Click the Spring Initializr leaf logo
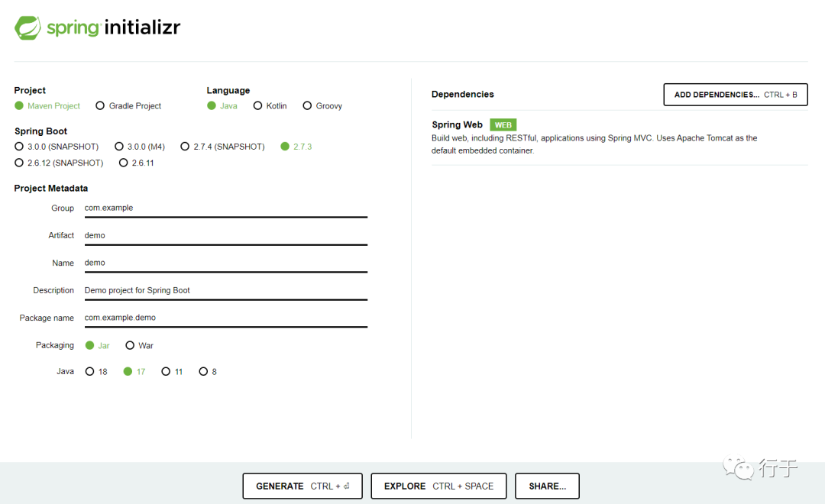The height and width of the screenshot is (504, 825). [28, 27]
